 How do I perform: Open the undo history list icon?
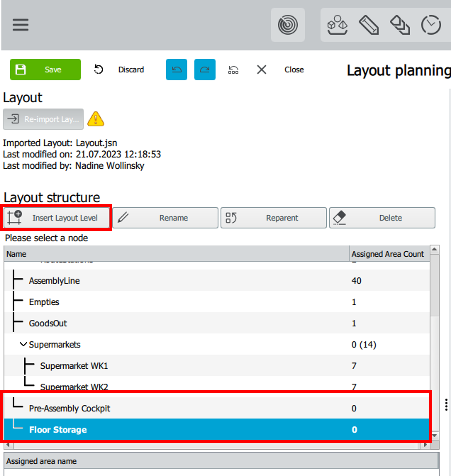233,70
